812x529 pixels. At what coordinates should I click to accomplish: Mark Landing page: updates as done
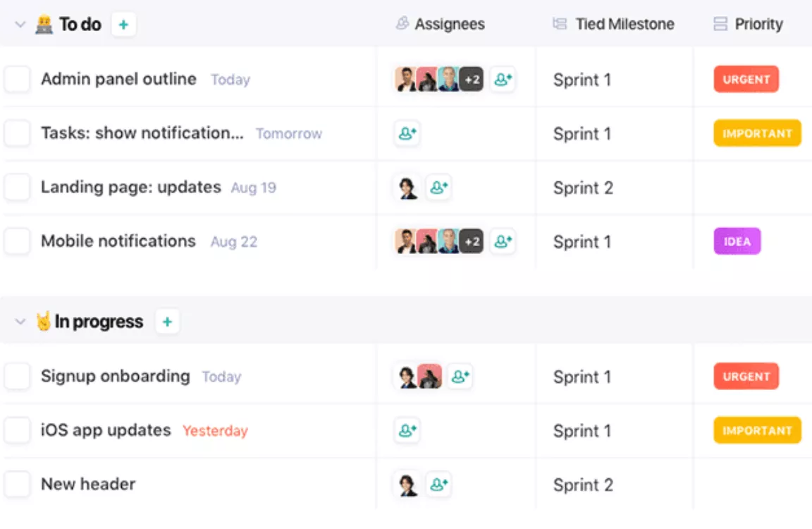point(17,187)
